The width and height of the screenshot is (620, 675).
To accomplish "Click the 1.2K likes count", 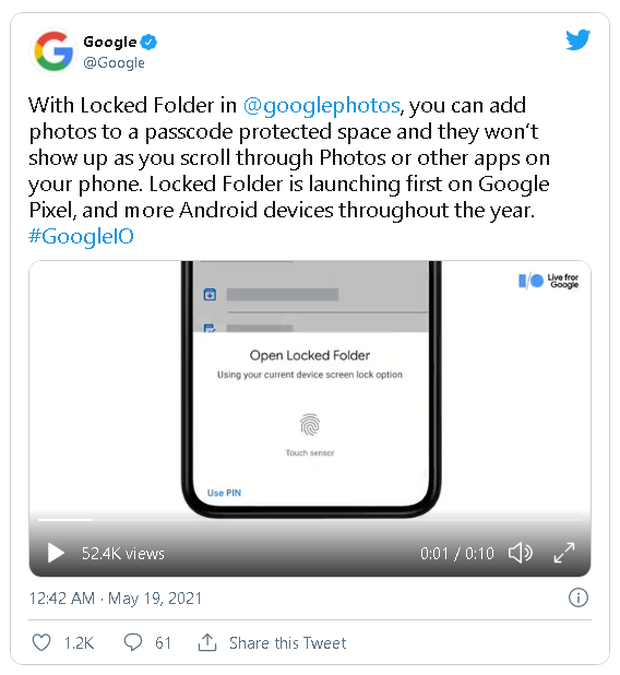I will pyautogui.click(x=79, y=642).
